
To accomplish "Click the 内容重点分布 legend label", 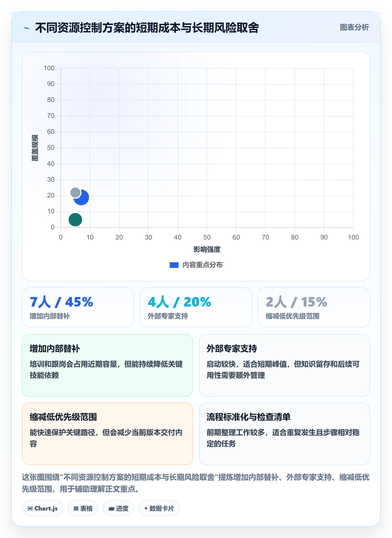I will tap(202, 265).
